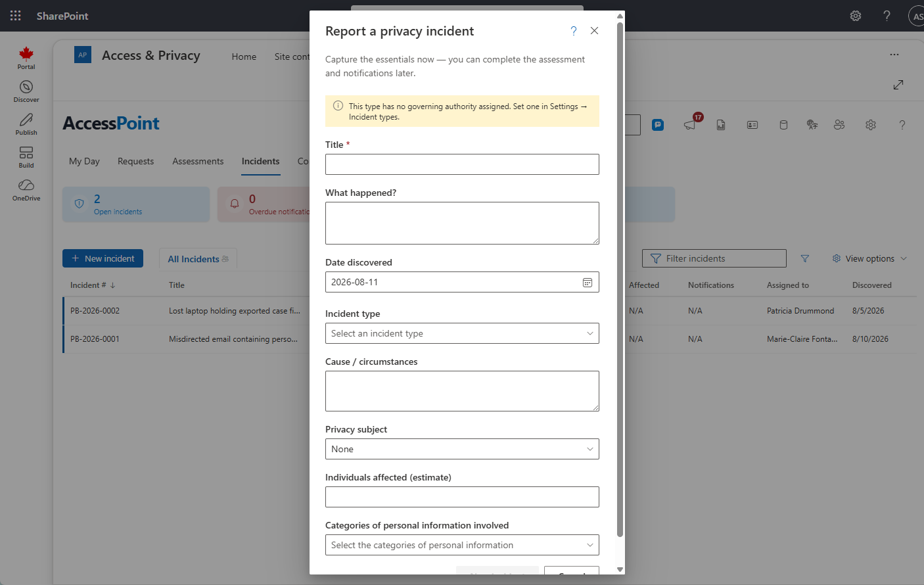The width and height of the screenshot is (924, 585).
Task: Click Patricia Drummond in Assigned to column
Action: point(800,311)
